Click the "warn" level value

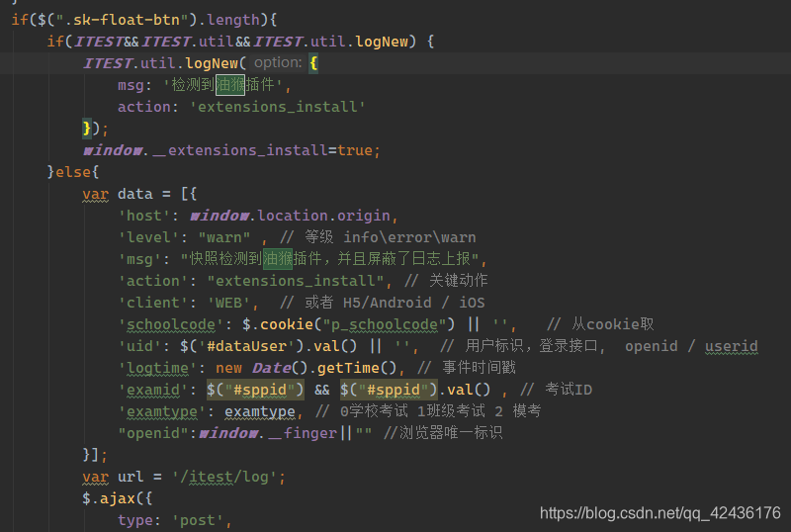[x=224, y=237]
